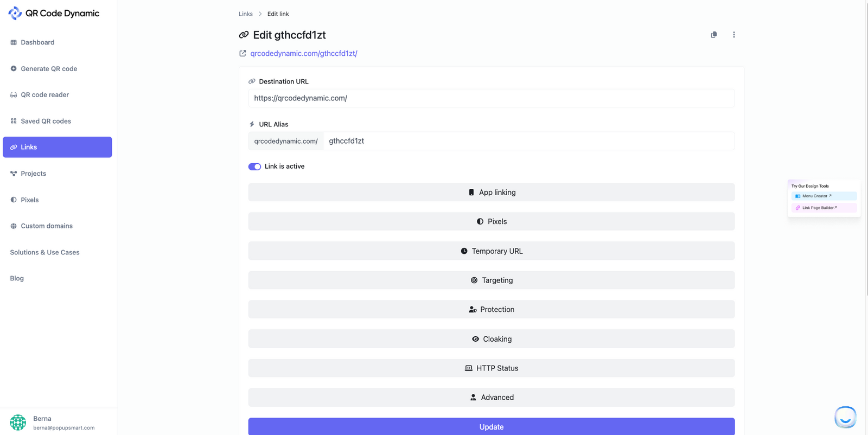Click inside the Destination URL field
The width and height of the screenshot is (868, 435).
pos(491,98)
